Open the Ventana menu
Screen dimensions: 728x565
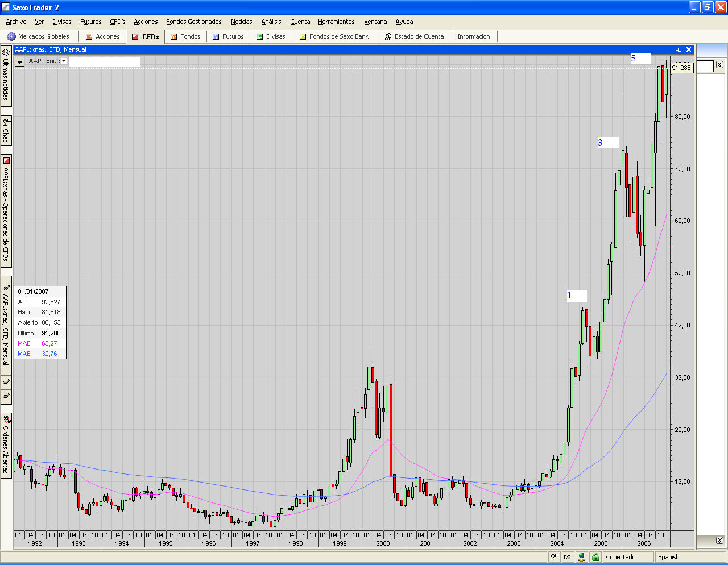point(375,22)
